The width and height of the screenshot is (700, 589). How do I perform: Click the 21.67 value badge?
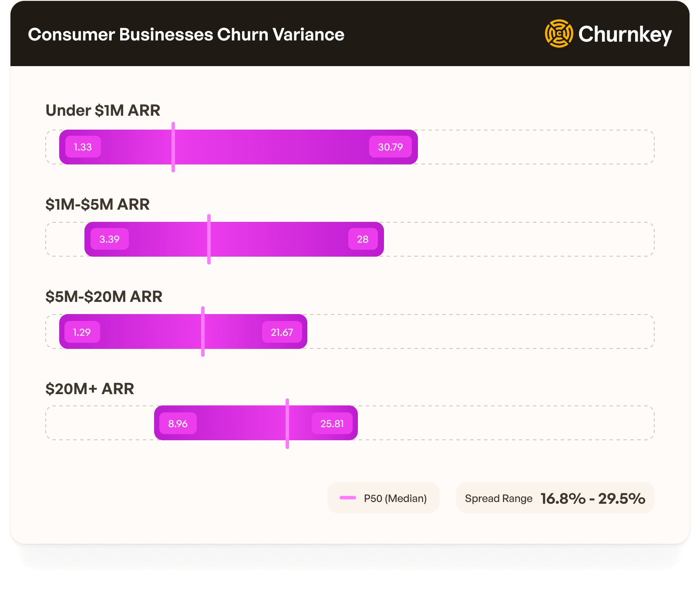[x=282, y=332]
